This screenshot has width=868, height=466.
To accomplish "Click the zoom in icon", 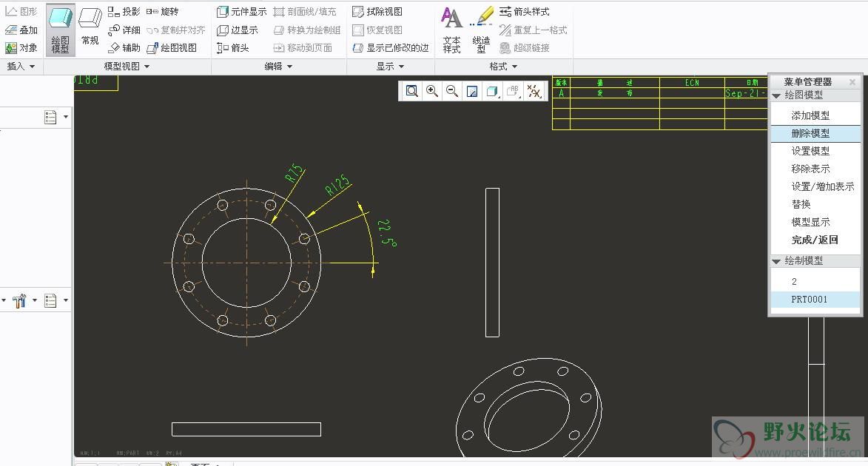I will pos(432,91).
